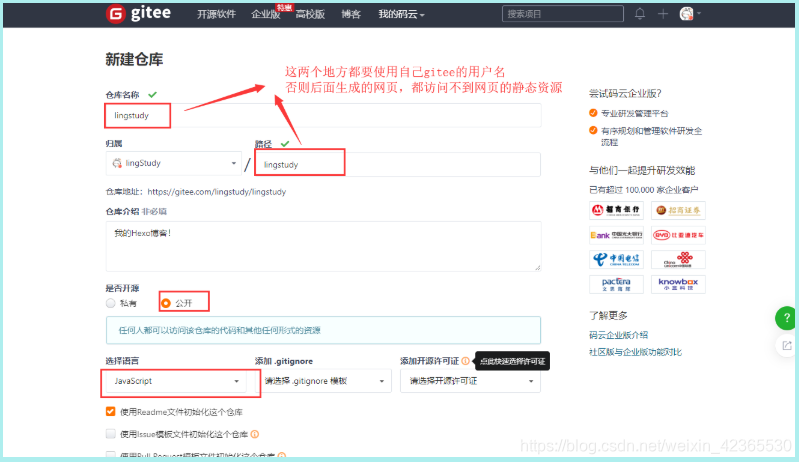Open the open-source license dropdown
Screen dimensions: 801x464
pos(470,381)
